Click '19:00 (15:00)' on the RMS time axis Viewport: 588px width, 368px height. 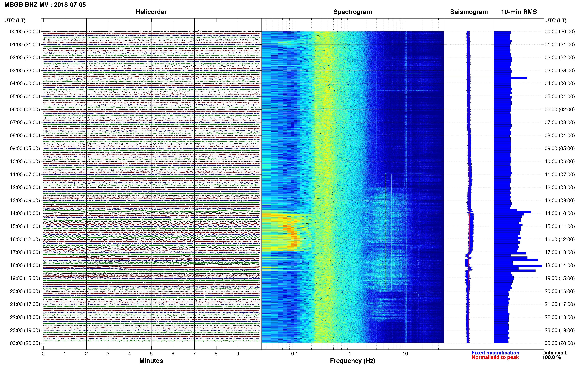[560, 278]
